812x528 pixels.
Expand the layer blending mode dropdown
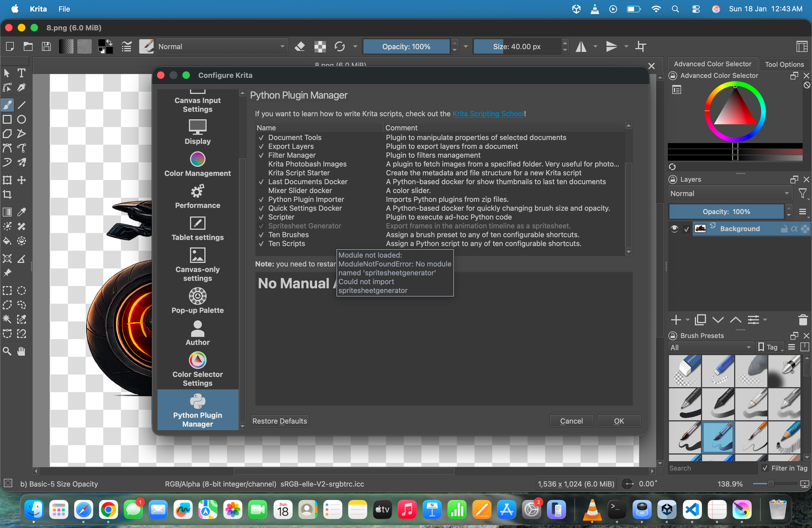(730, 194)
